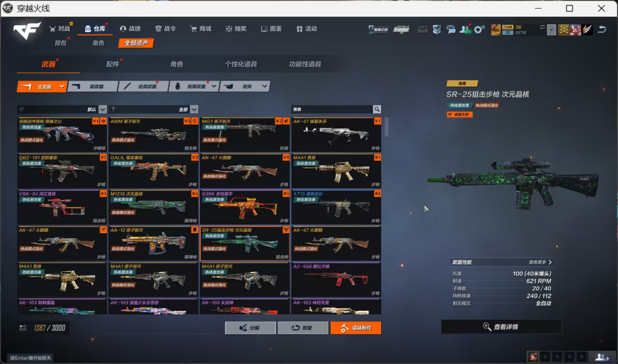
Task: Click the winged logo beside esports icon
Action: click(401, 30)
